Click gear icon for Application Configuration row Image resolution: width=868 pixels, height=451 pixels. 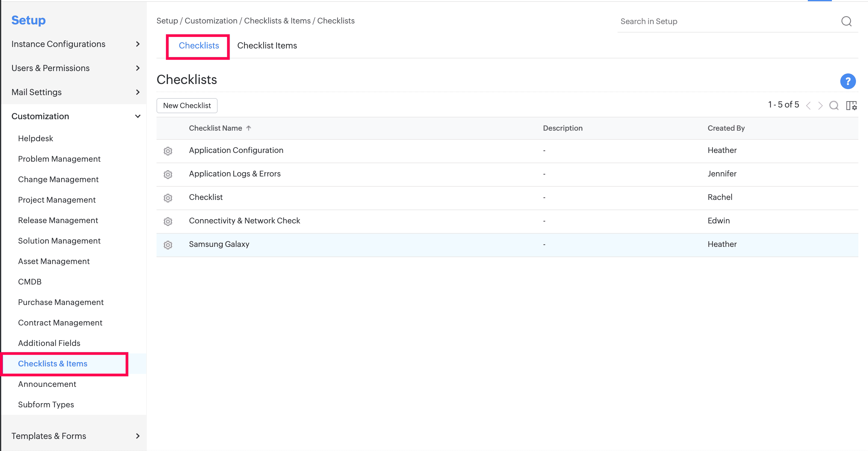[168, 151]
